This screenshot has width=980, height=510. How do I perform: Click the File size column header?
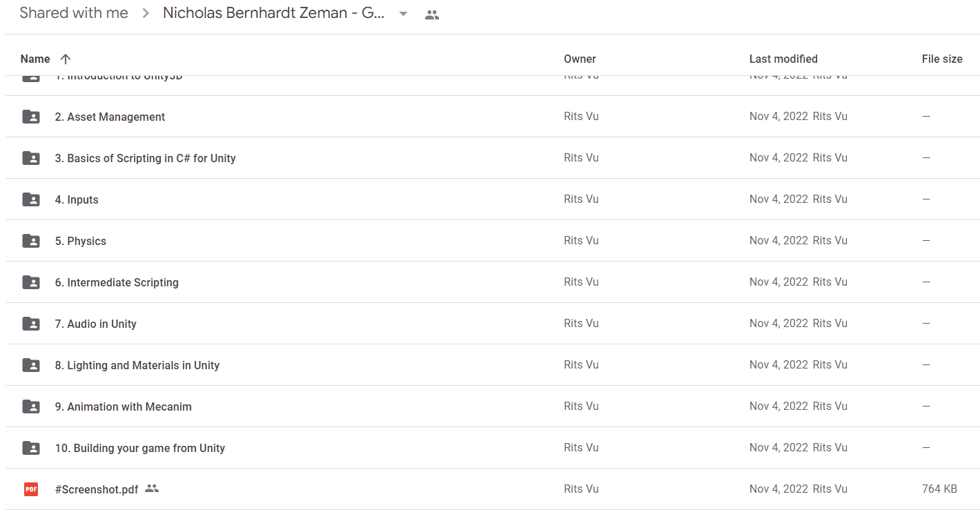pyautogui.click(x=942, y=59)
